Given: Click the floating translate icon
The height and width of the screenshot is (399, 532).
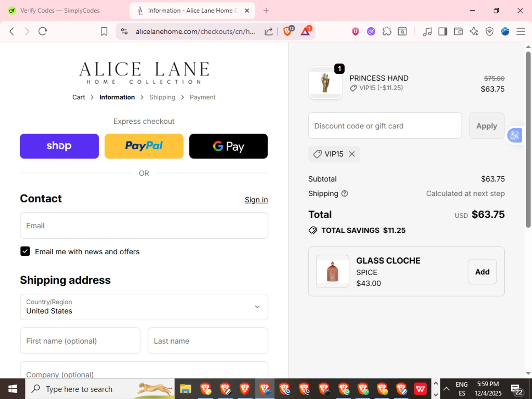Looking at the screenshot, I should (515, 135).
